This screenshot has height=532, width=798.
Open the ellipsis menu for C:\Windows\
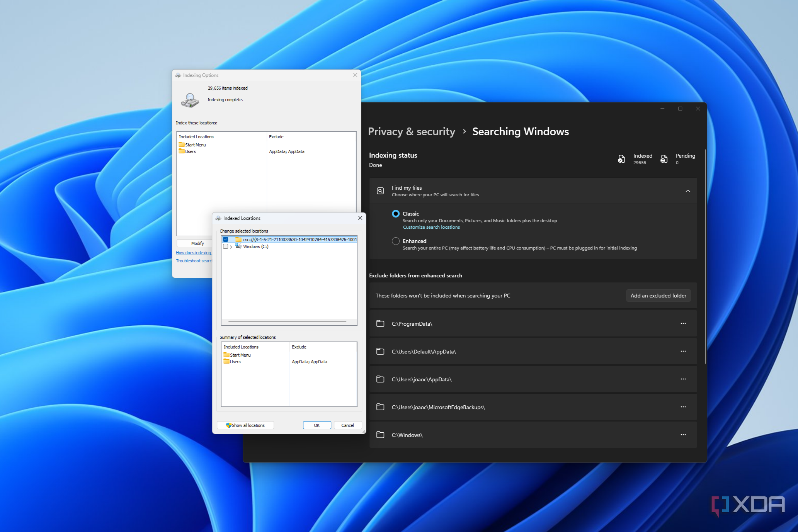tap(683, 435)
